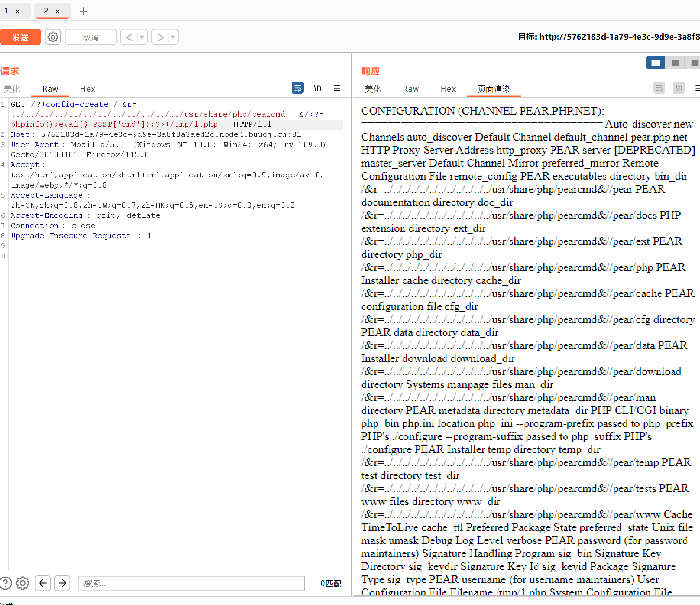Select response Raw tab

click(411, 89)
